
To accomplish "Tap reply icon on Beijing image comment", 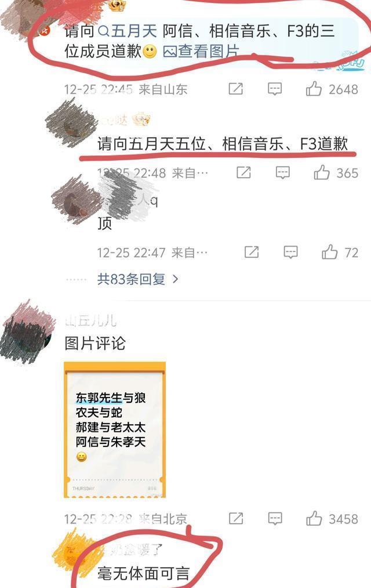I will click(275, 518).
